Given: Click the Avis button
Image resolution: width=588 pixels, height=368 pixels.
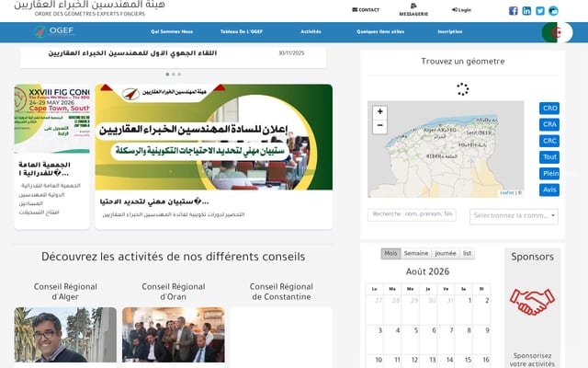Looking at the screenshot, I should point(549,190).
